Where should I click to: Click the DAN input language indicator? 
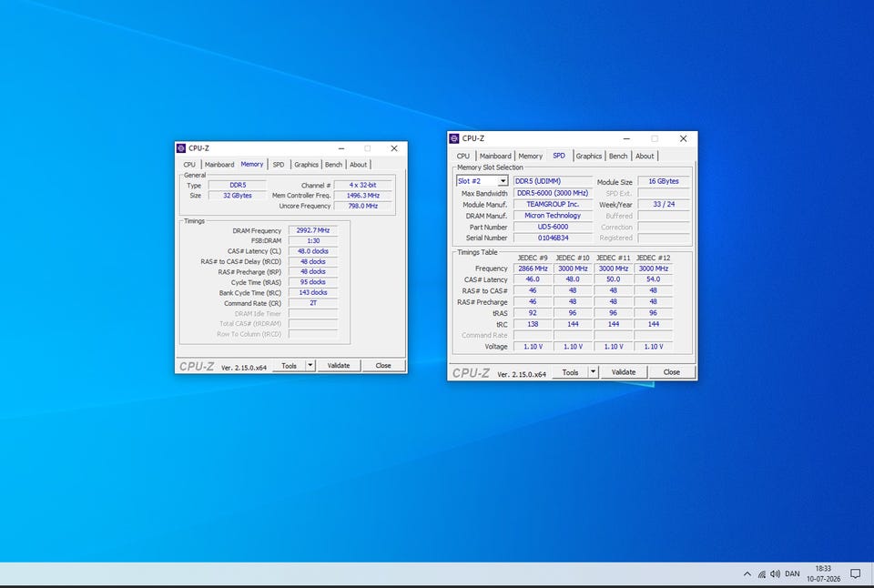click(x=792, y=573)
